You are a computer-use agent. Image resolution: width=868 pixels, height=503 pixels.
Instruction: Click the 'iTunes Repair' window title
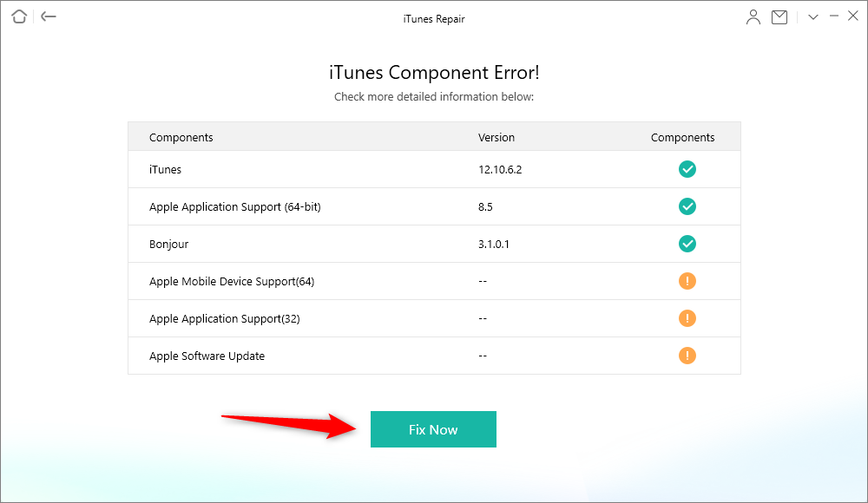[x=434, y=19]
